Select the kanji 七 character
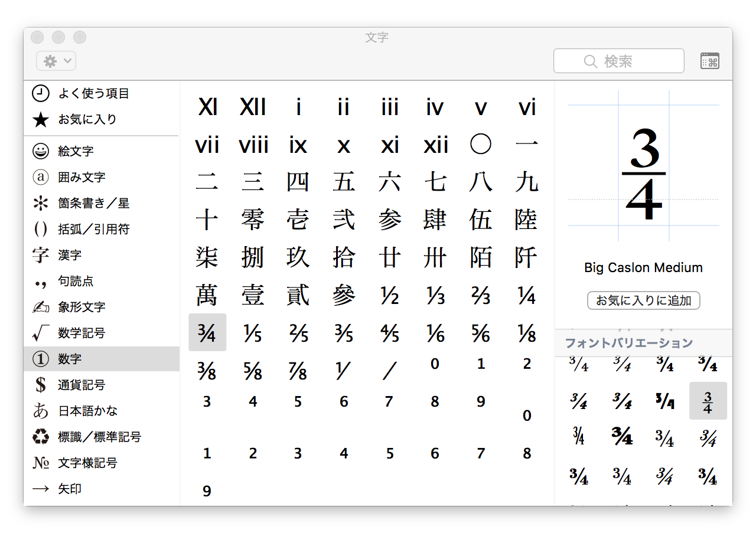 click(x=435, y=182)
